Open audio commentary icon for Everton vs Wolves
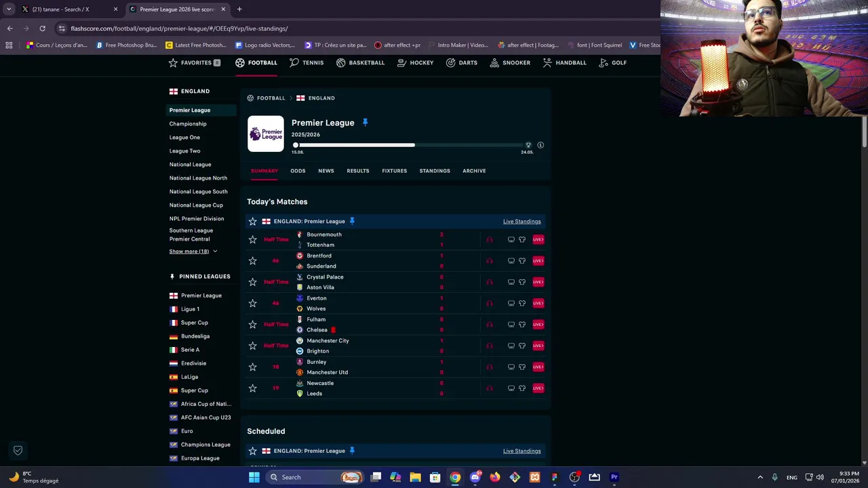 (489, 303)
